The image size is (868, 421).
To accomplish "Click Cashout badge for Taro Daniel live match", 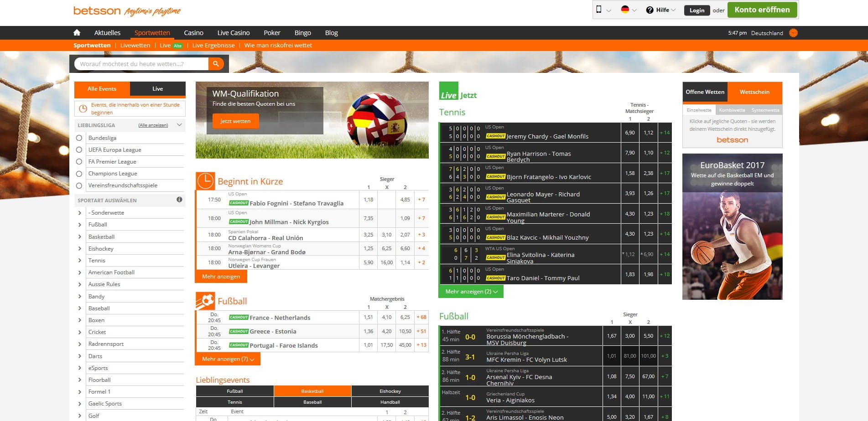I will point(495,278).
